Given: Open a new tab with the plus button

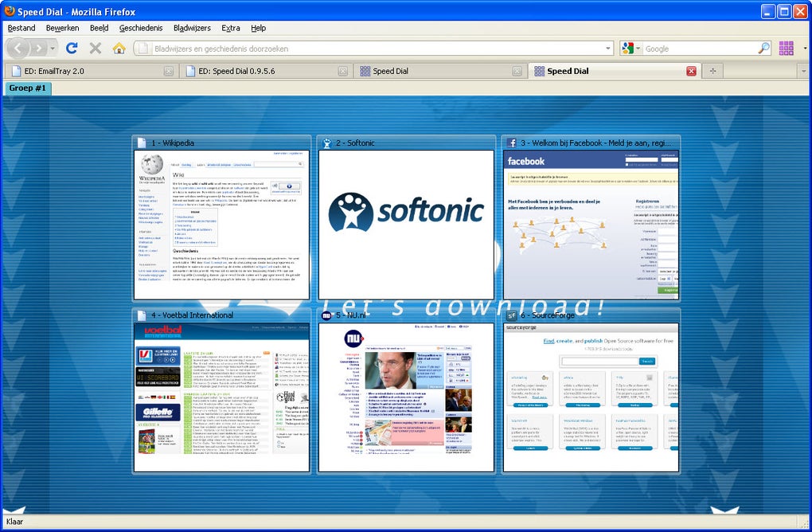Looking at the screenshot, I should [x=712, y=71].
